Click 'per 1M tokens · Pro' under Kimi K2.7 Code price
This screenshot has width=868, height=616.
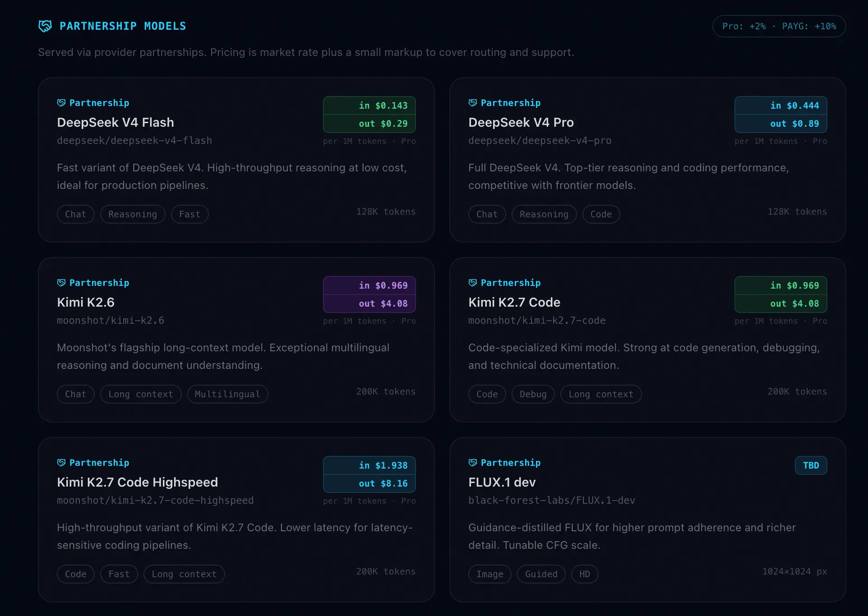point(781,321)
